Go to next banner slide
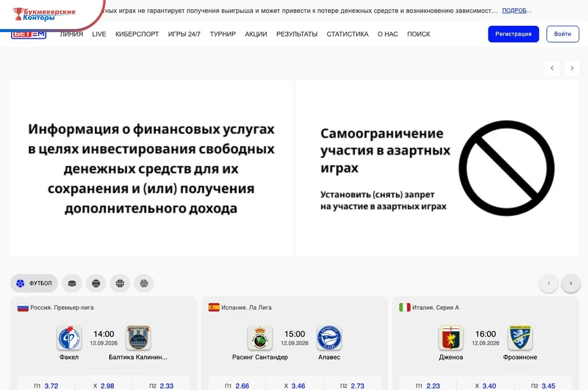The image size is (588, 390). click(x=572, y=68)
